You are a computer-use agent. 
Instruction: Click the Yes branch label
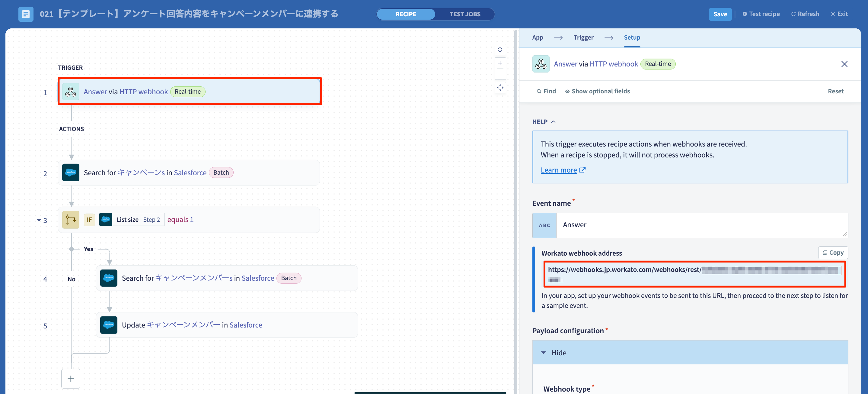tap(88, 249)
